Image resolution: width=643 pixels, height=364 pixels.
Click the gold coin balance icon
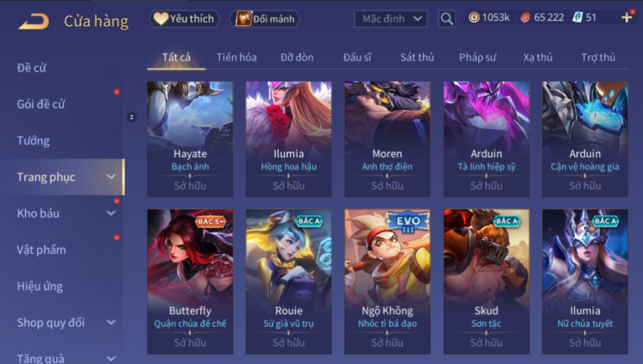coord(474,18)
